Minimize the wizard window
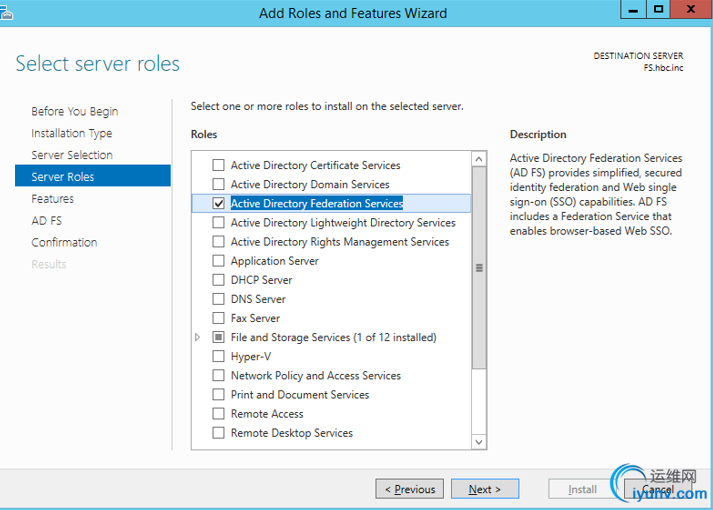713x510 pixels. pos(633,9)
